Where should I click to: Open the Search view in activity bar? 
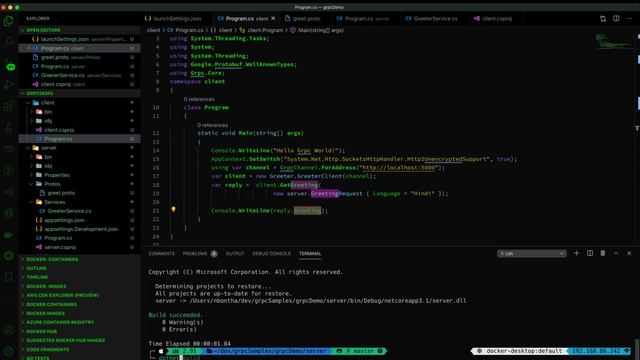pyautogui.click(x=9, y=41)
